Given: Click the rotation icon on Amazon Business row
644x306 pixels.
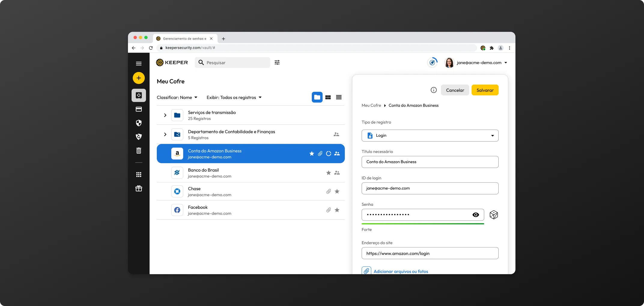Looking at the screenshot, I should 329,154.
